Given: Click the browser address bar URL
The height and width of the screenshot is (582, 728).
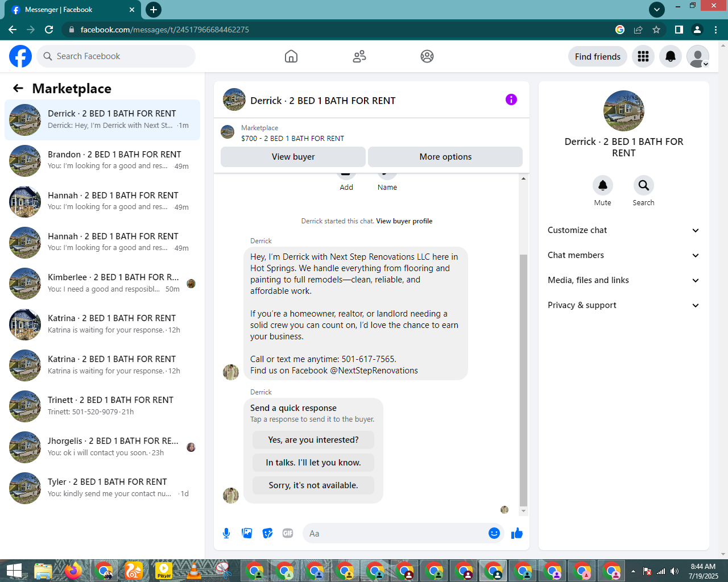Looking at the screenshot, I should coord(165,30).
